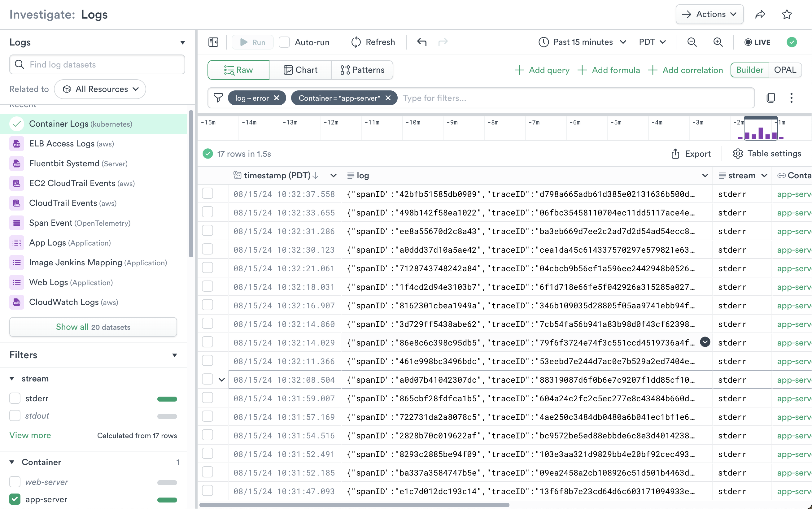This screenshot has width=812, height=509.
Task: Zoom in the time range
Action: click(718, 42)
